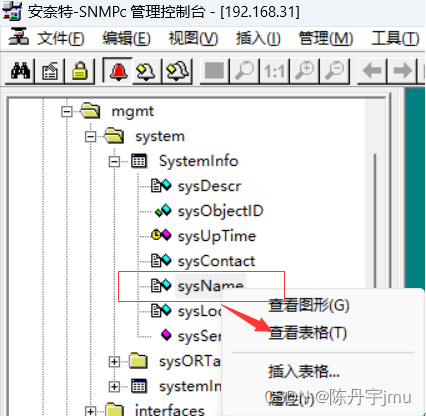Open the 视图(V) menu

[193, 39]
